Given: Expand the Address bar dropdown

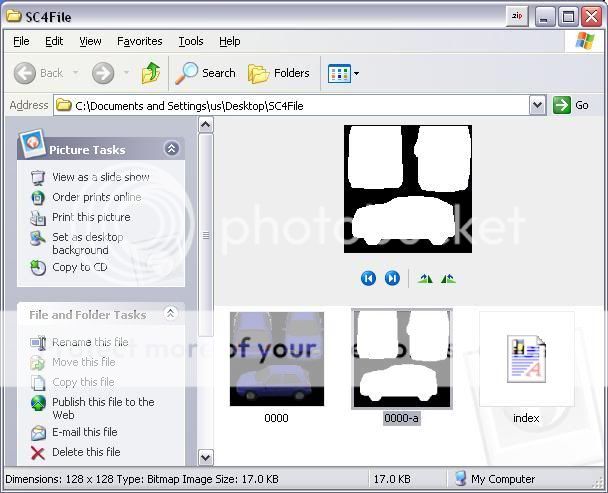Looking at the screenshot, I should click(537, 105).
